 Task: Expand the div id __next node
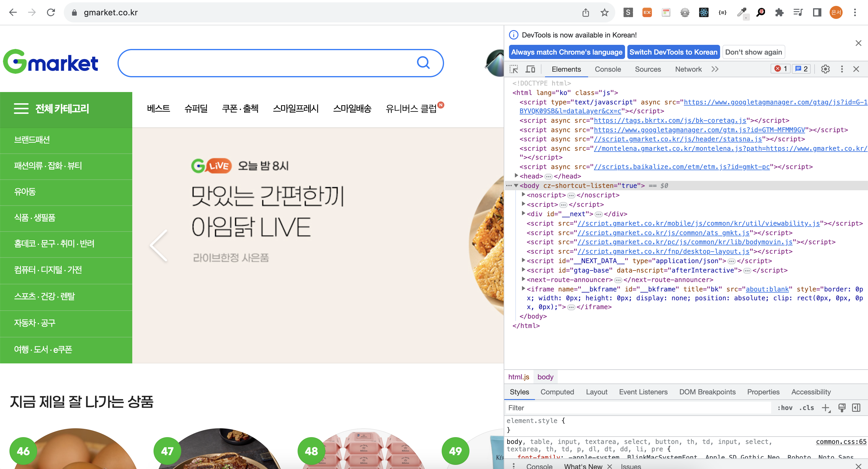(523, 214)
